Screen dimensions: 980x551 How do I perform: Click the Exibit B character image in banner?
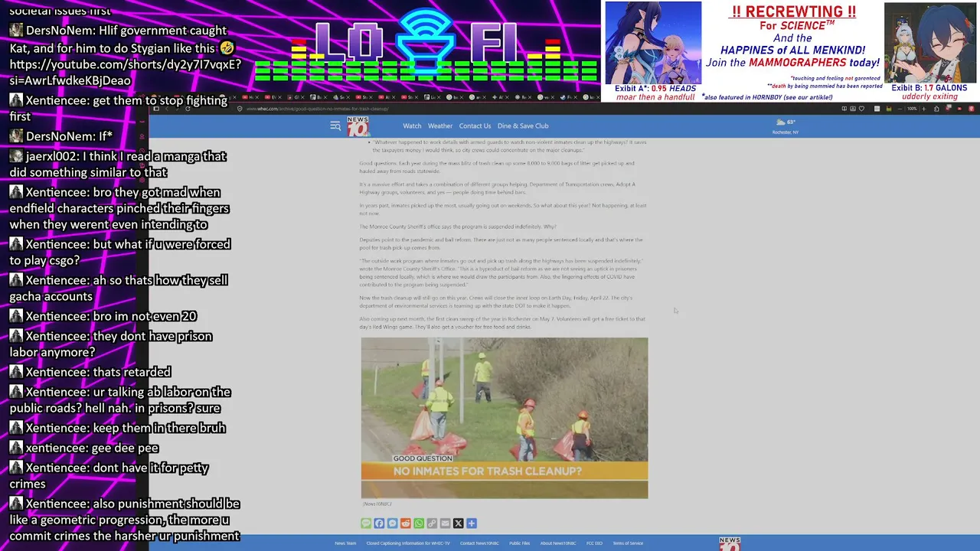[930, 42]
